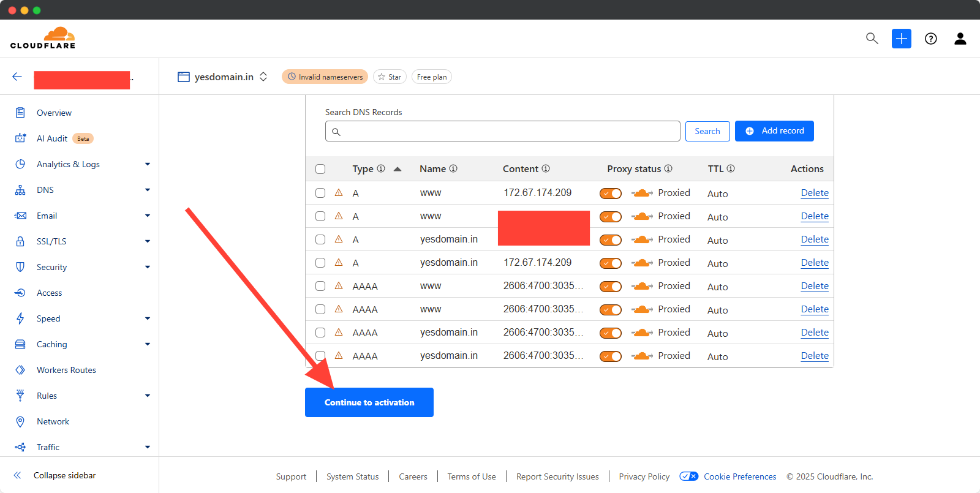Expand Rules submenu arrow
Image resolution: width=980 pixels, height=493 pixels.
pyautogui.click(x=148, y=396)
